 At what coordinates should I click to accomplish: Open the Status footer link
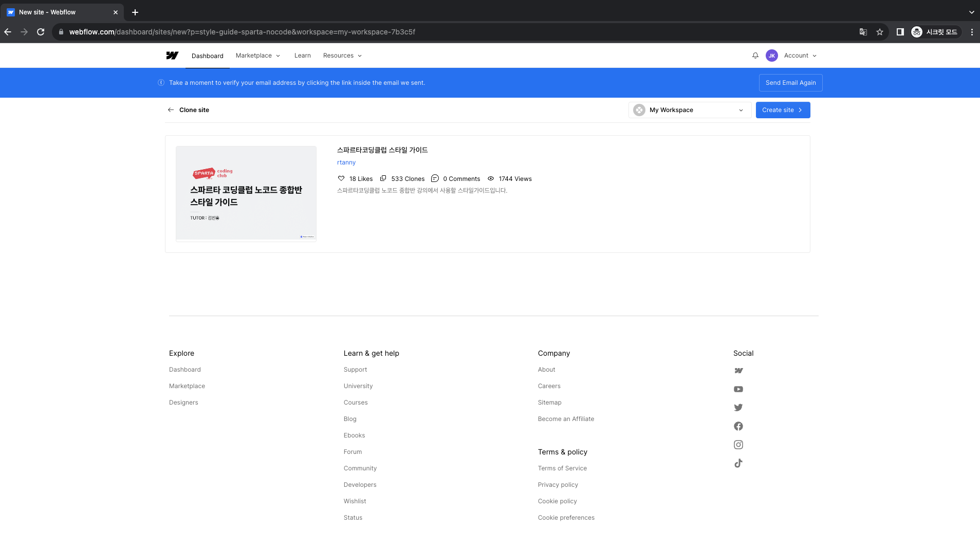pos(353,518)
